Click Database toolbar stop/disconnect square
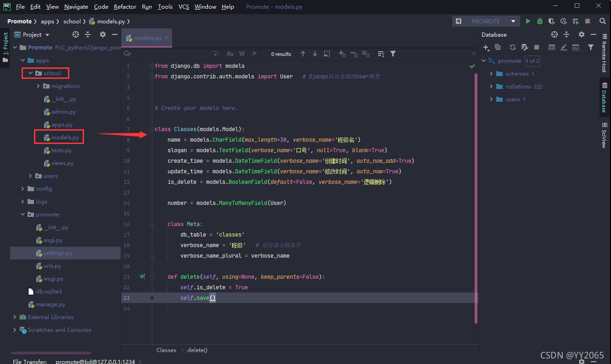The height and width of the screenshot is (364, 611). click(x=537, y=47)
